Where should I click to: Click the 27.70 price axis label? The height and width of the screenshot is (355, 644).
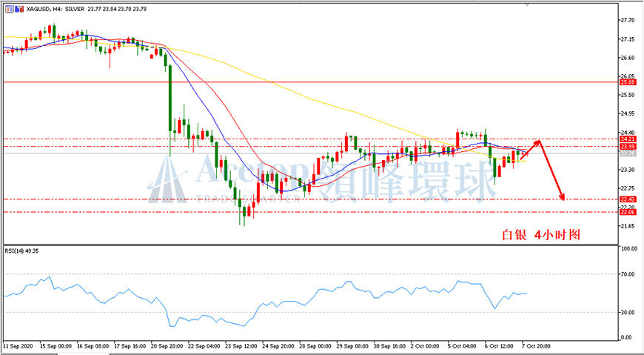628,20
